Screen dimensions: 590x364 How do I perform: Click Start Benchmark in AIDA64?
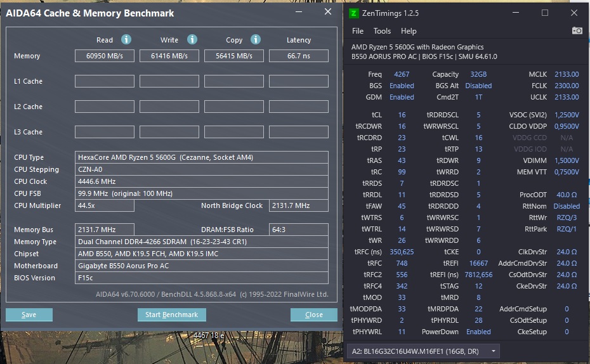coord(171,315)
